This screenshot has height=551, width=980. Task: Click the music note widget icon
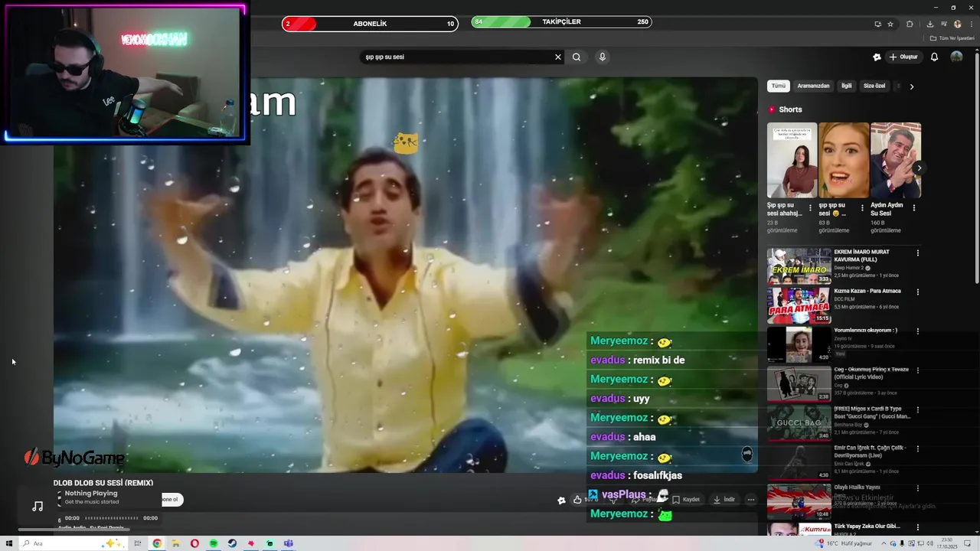pos(38,506)
